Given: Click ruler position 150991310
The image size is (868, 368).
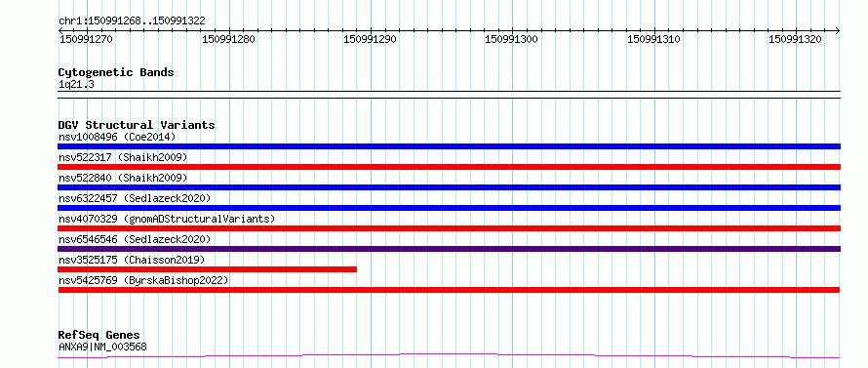Looking at the screenshot, I should [653, 39].
